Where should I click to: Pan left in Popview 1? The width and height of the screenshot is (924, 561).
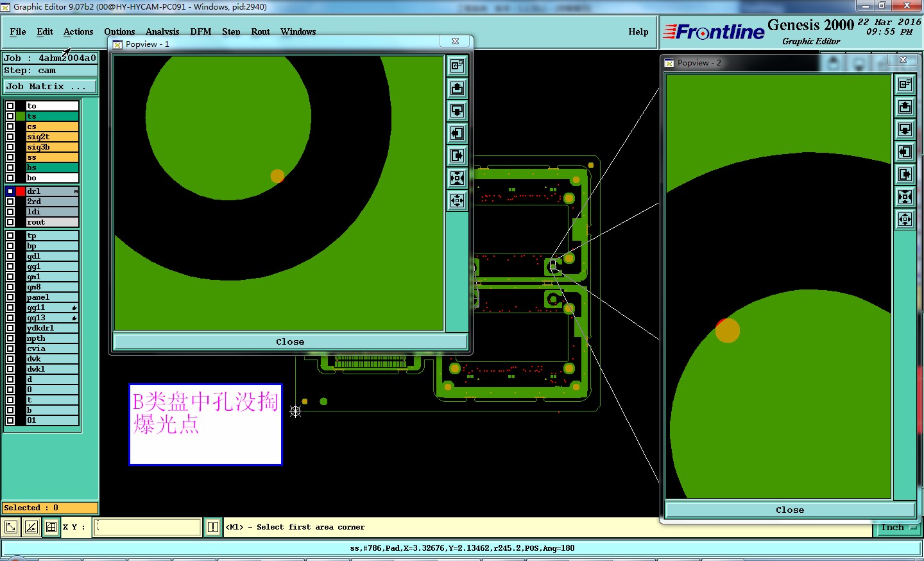[457, 133]
